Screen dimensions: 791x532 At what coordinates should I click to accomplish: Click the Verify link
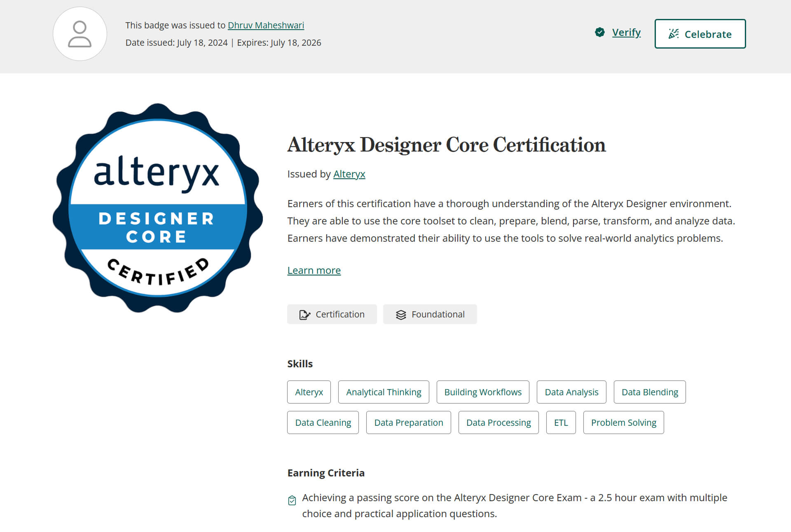click(x=626, y=32)
